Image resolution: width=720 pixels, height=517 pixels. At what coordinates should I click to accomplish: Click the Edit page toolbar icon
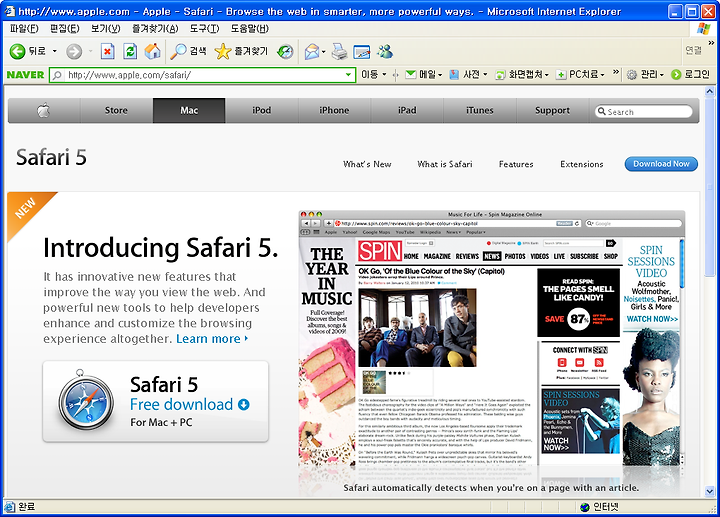362,51
